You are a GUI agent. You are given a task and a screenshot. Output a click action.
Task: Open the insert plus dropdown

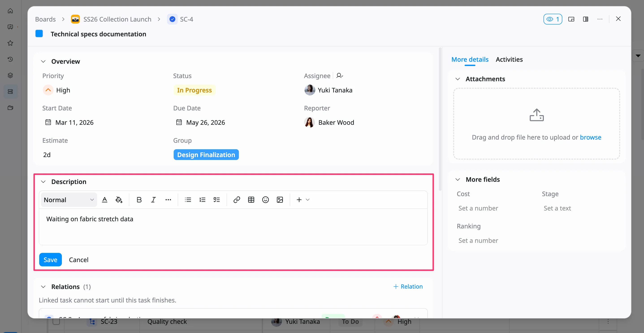click(x=303, y=199)
